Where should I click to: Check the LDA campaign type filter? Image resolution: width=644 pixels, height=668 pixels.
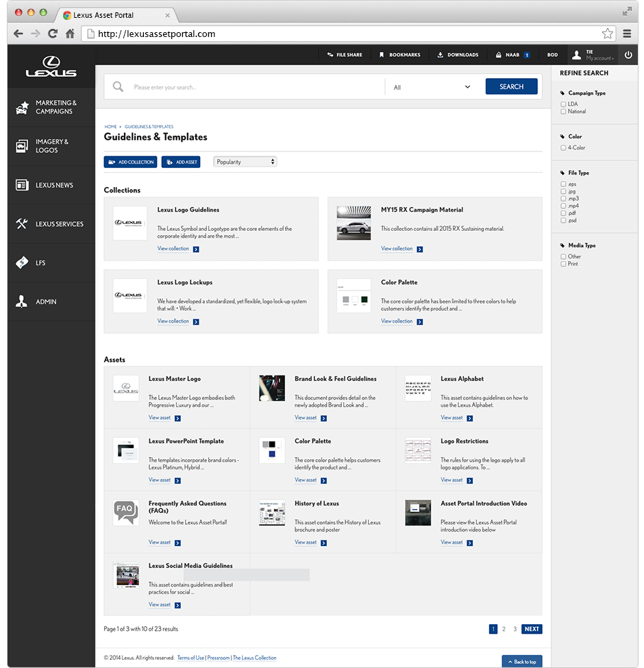click(x=563, y=104)
